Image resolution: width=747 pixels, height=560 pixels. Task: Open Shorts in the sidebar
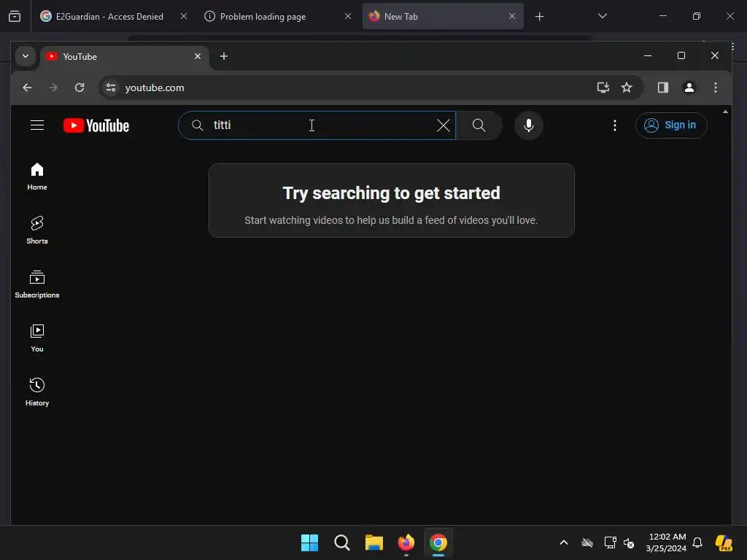point(37,230)
